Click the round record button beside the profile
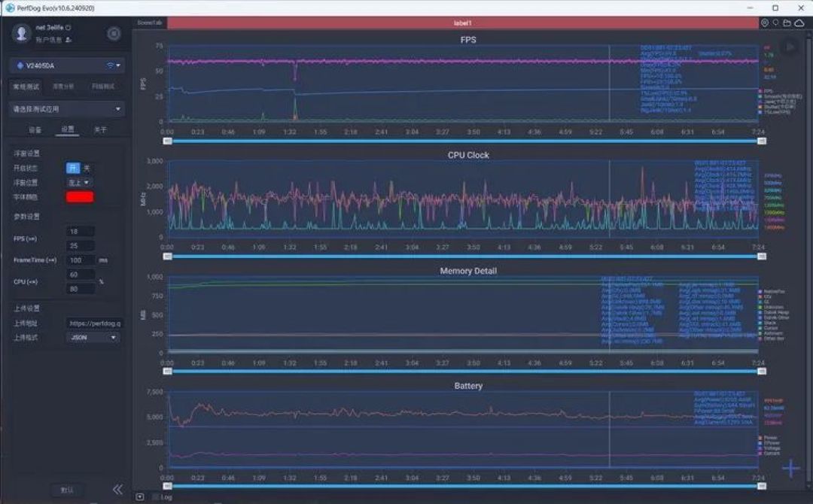This screenshot has width=813, height=504. 114,34
